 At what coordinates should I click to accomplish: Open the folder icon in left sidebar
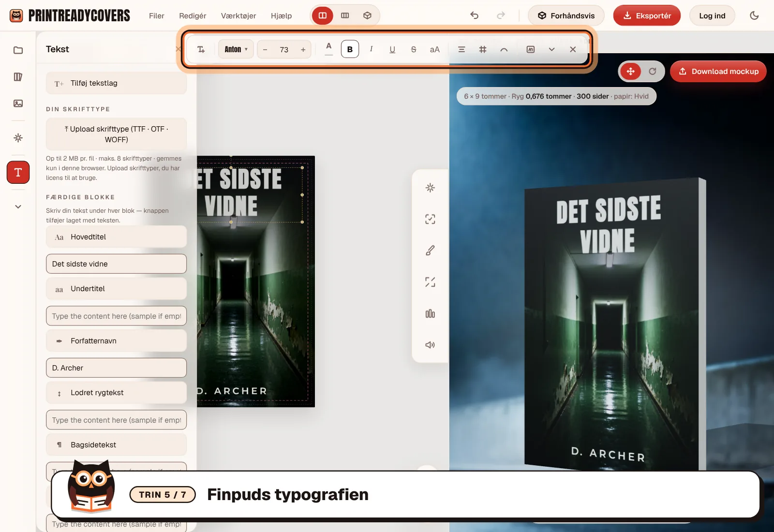point(18,50)
